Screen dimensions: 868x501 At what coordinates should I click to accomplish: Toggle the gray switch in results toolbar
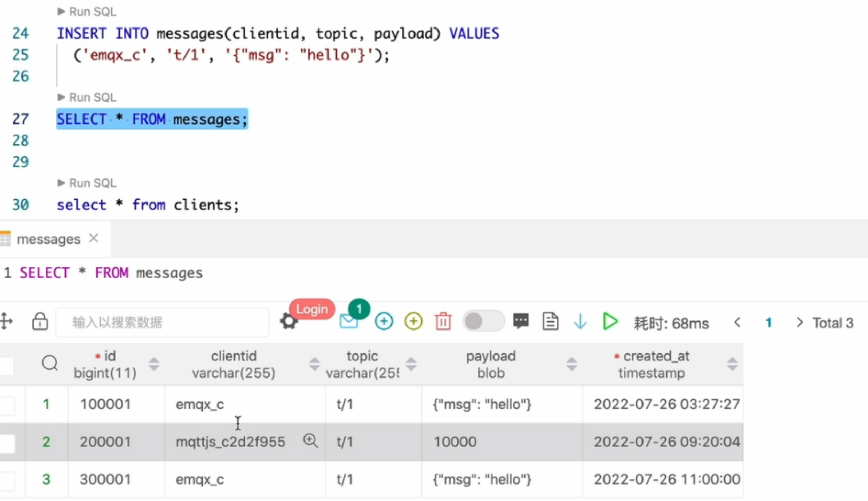[x=483, y=321]
